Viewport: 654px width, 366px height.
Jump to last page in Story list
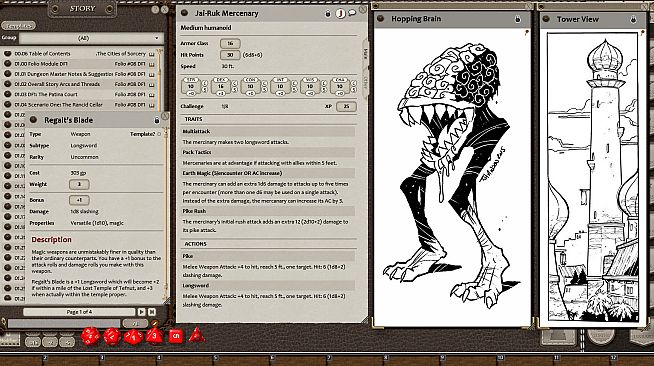click(x=151, y=312)
